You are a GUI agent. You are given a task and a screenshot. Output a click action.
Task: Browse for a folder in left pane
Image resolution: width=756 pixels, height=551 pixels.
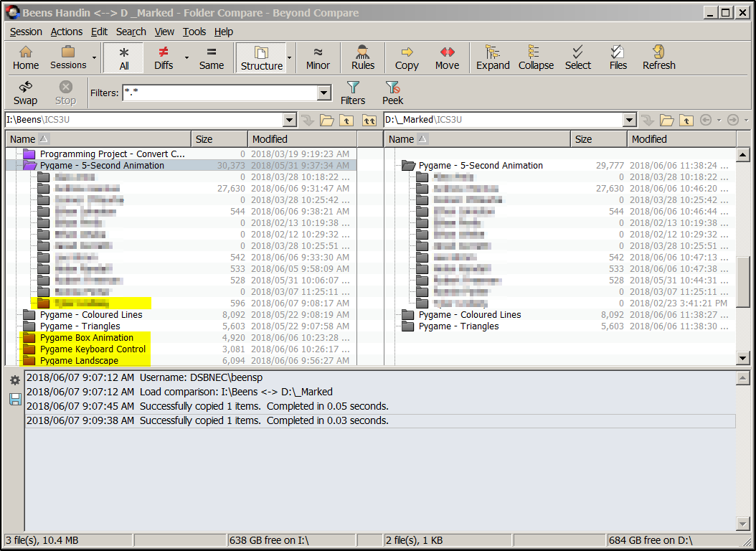(327, 120)
